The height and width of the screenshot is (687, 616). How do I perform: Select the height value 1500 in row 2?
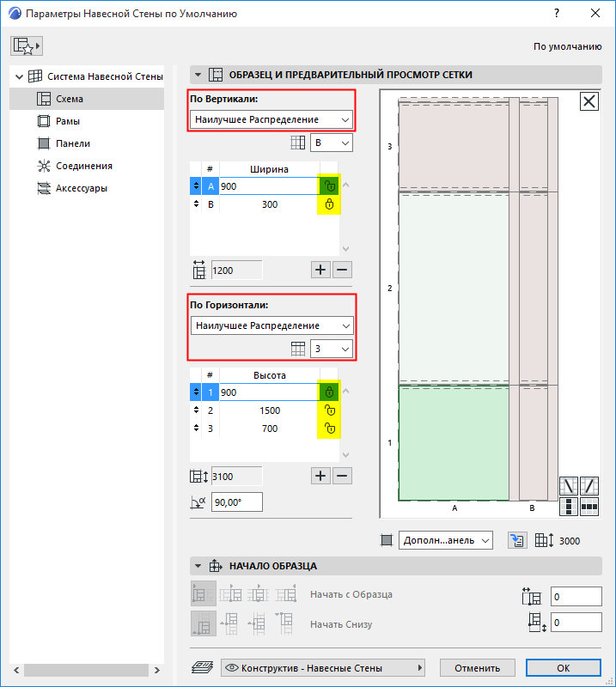coord(269,410)
